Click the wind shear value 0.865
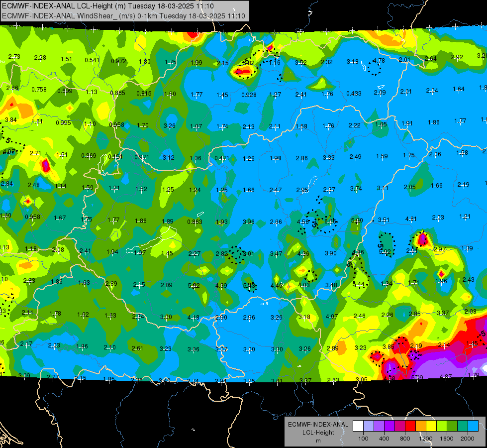This screenshot has height=448, width=487. tap(117, 93)
